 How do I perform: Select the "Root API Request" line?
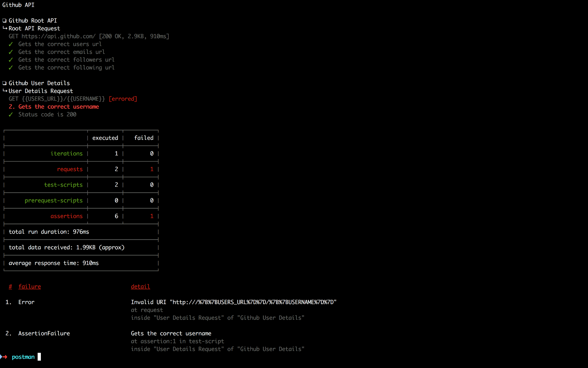pyautogui.click(x=34, y=29)
